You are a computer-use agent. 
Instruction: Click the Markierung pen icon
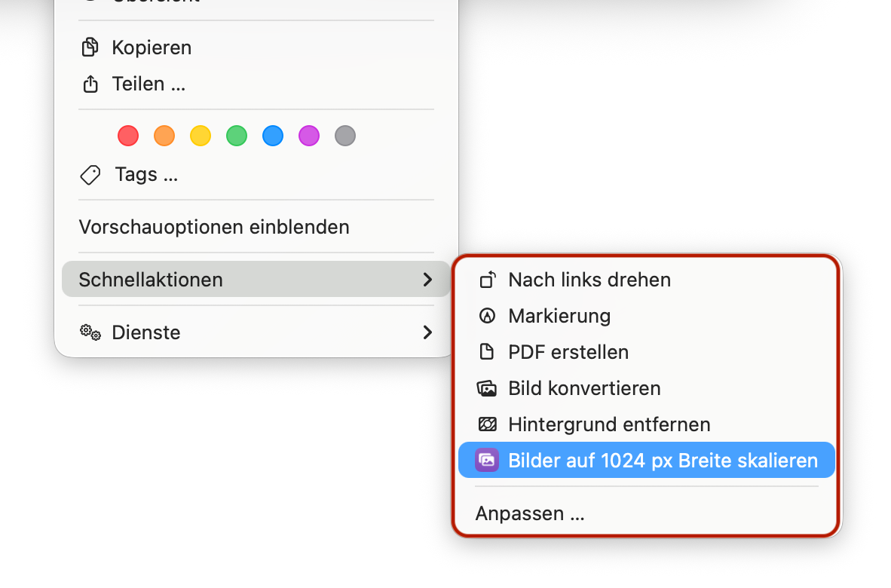coord(487,317)
